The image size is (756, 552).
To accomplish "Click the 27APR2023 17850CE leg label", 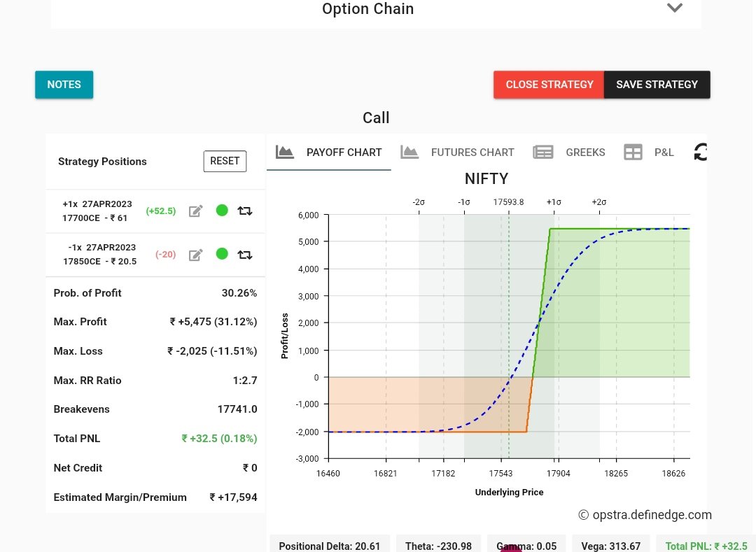I will click(100, 255).
